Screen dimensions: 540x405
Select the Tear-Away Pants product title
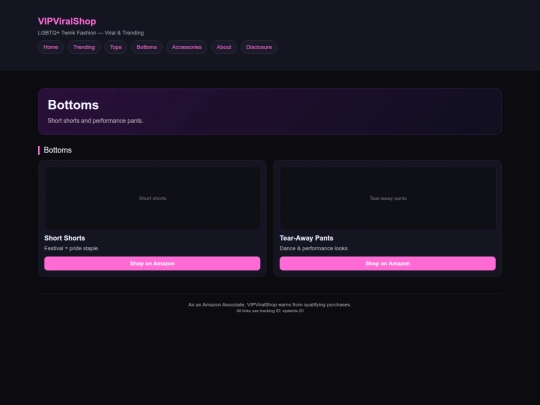click(x=307, y=238)
